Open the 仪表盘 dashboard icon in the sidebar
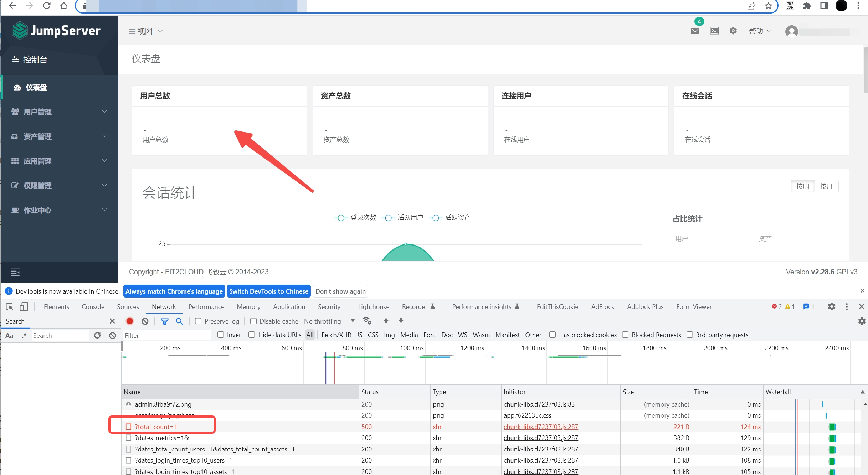Viewport: 868px width, 475px height. tap(17, 87)
